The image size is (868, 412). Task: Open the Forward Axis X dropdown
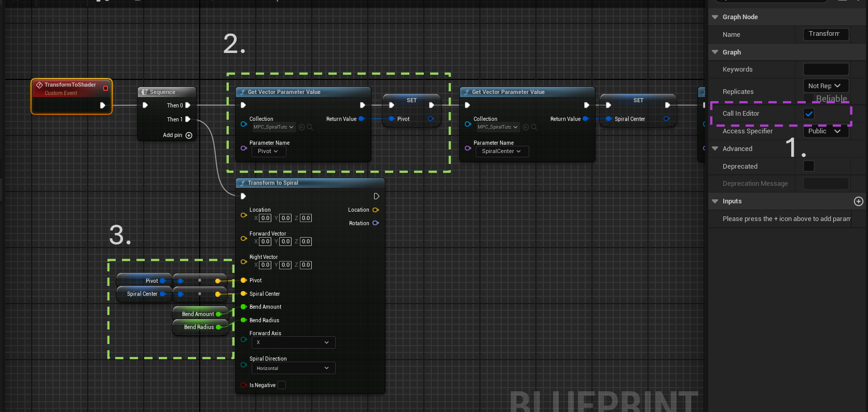294,342
